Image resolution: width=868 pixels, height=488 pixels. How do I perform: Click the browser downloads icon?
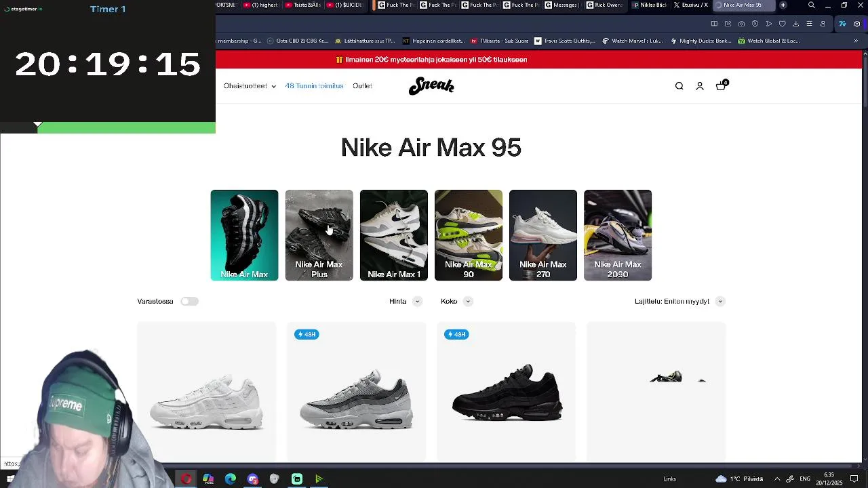point(795,24)
